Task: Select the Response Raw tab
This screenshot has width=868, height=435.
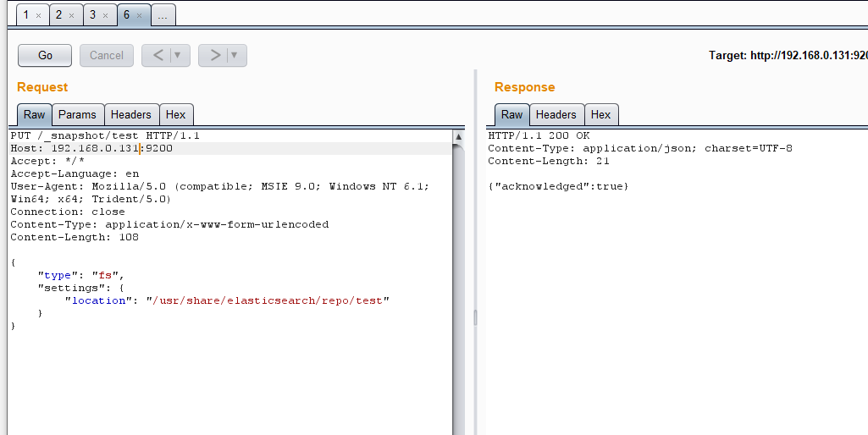Action: pos(511,114)
